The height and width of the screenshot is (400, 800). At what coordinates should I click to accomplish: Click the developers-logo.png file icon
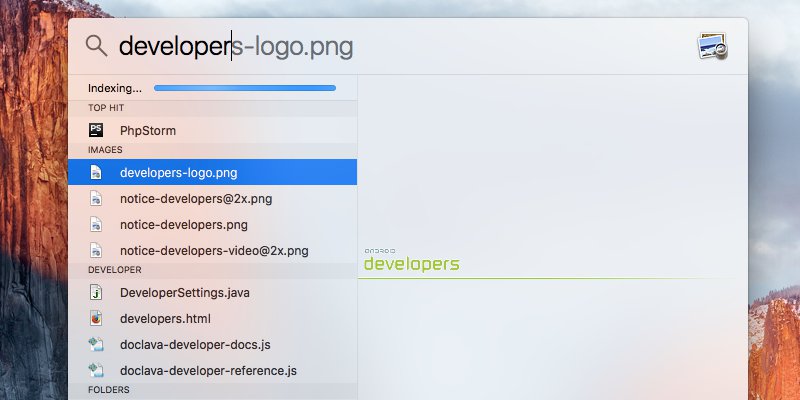96,172
